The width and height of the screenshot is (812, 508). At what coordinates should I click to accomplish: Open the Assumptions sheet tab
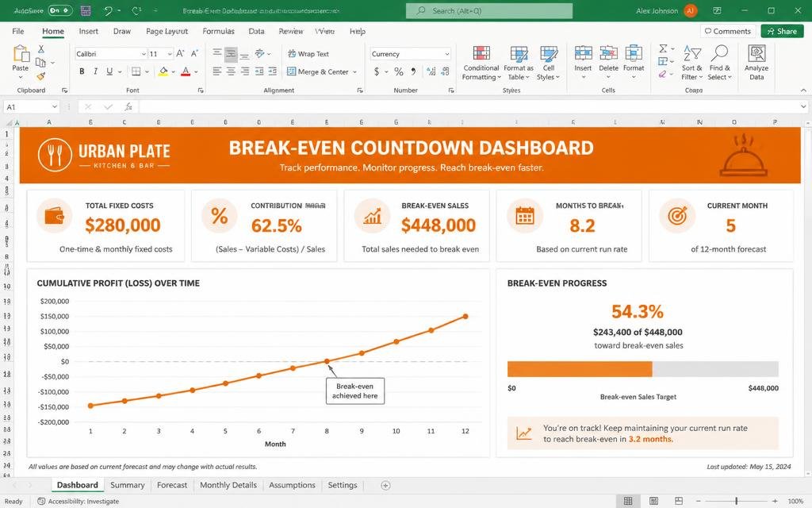(x=292, y=485)
